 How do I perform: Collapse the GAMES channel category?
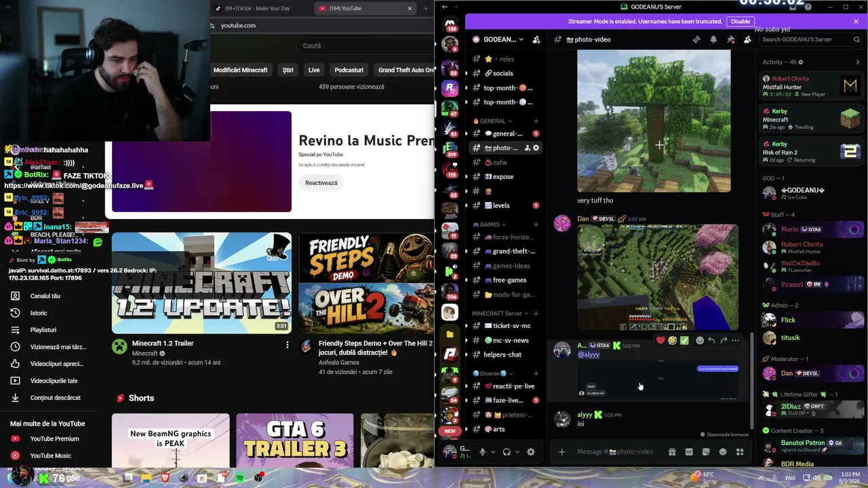[489, 224]
